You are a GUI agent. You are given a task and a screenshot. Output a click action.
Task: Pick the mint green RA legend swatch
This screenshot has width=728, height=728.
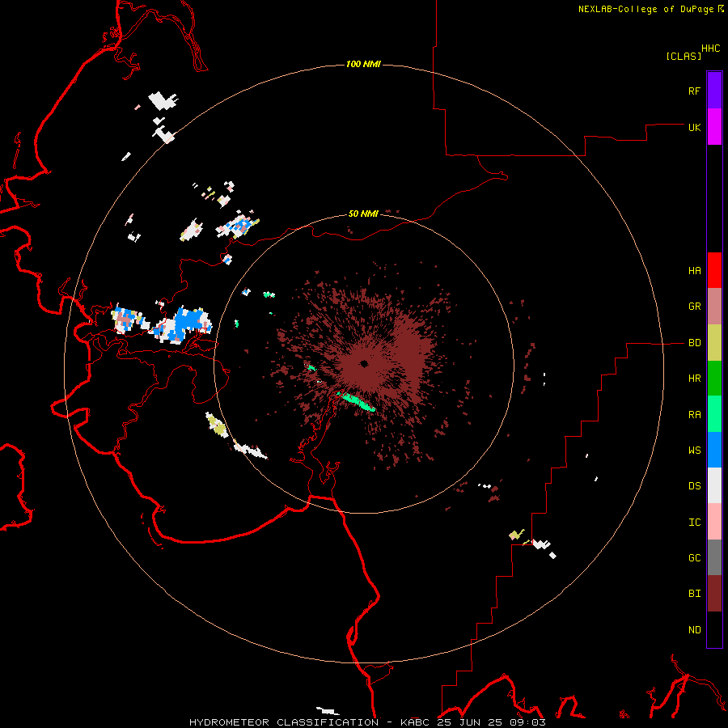click(714, 414)
